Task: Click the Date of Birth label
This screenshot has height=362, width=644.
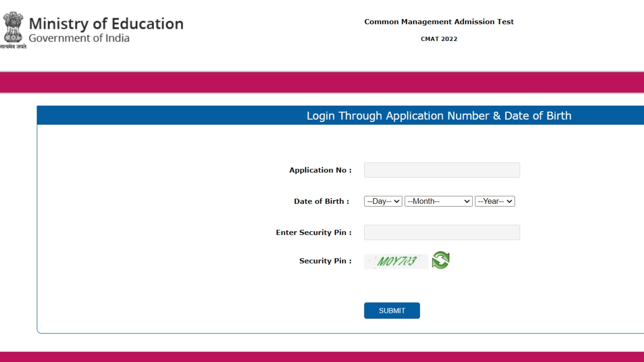Action: tap(322, 201)
